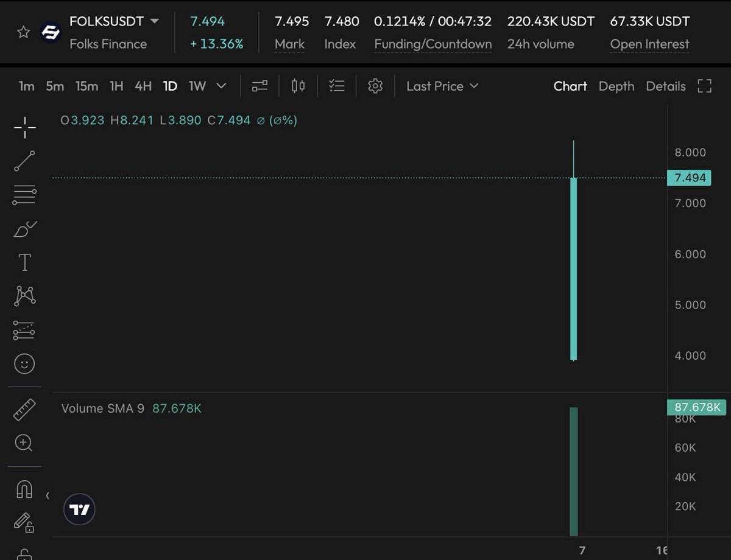Select the crosshair cursor tool
731x560 pixels.
click(24, 128)
